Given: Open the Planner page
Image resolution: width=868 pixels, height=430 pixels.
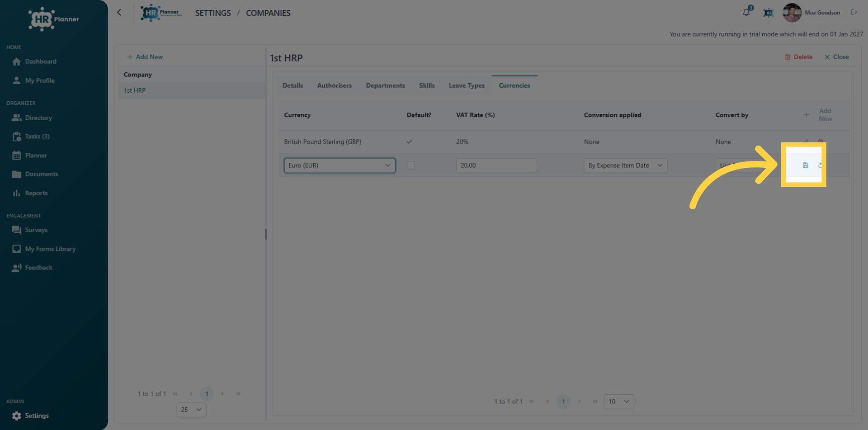Looking at the screenshot, I should click(x=36, y=156).
